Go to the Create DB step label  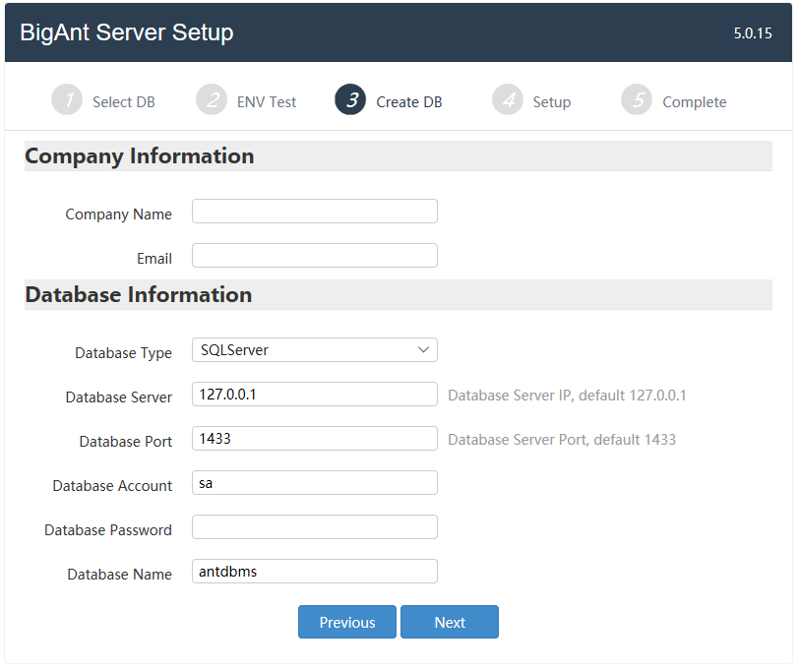[409, 102]
